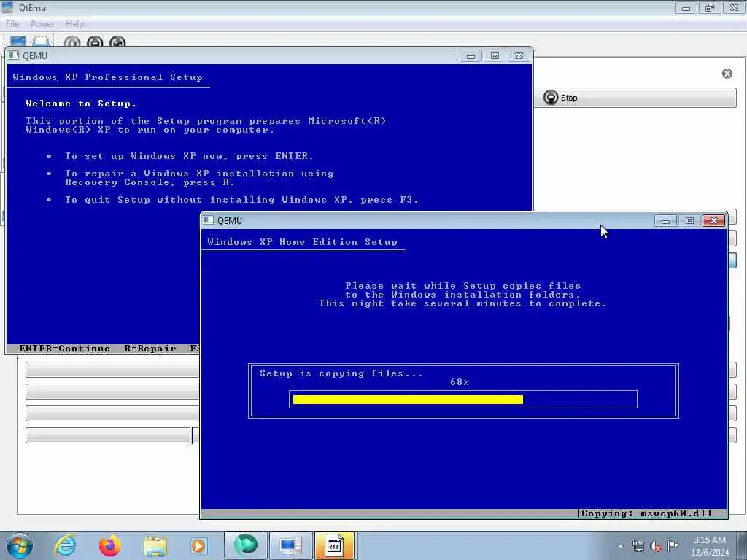Open Windows Media Player from the taskbar
The image size is (747, 560).
199,545
